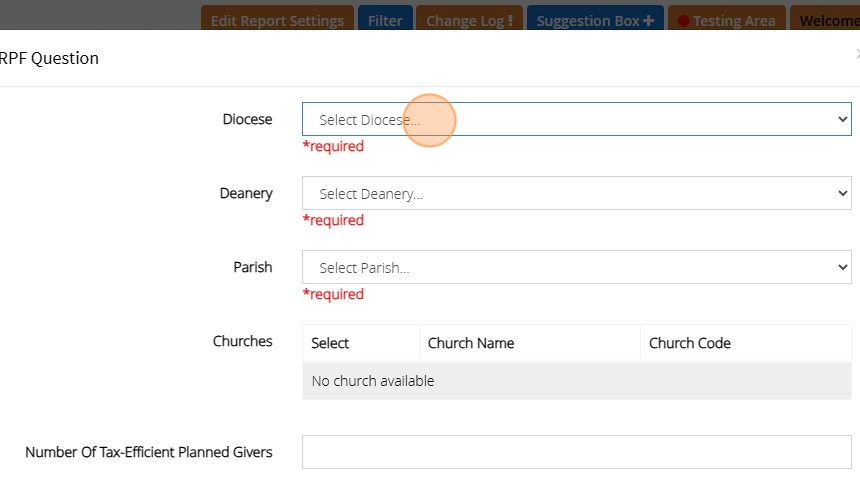Focus the Tax-Efficient Planned Givers input field
Image resolution: width=860 pixels, height=480 pixels.
tap(576, 452)
